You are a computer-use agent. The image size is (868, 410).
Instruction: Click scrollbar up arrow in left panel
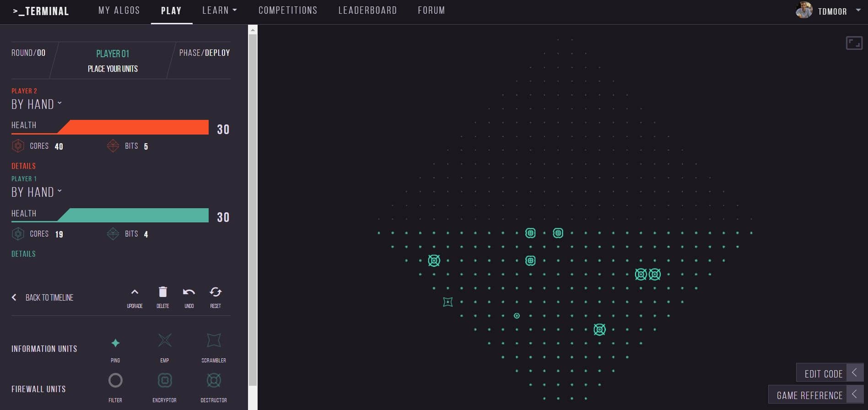[253, 29]
